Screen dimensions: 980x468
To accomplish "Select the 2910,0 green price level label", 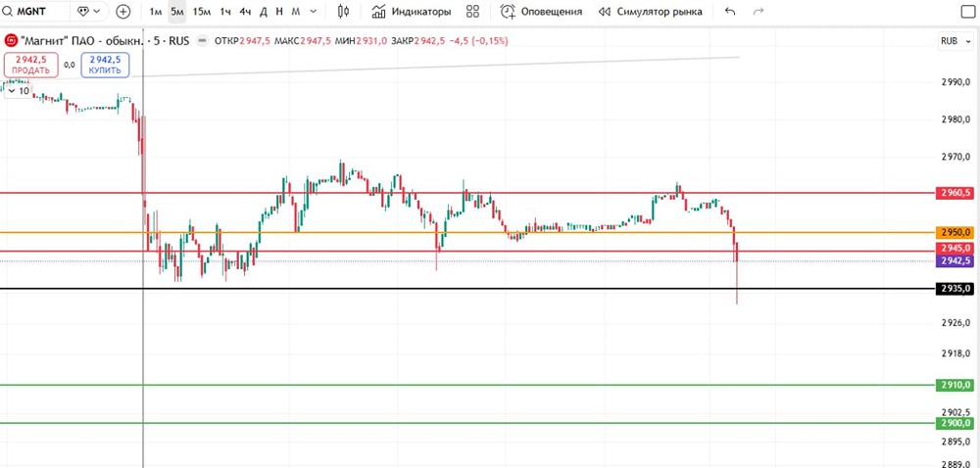I will coord(955,385).
